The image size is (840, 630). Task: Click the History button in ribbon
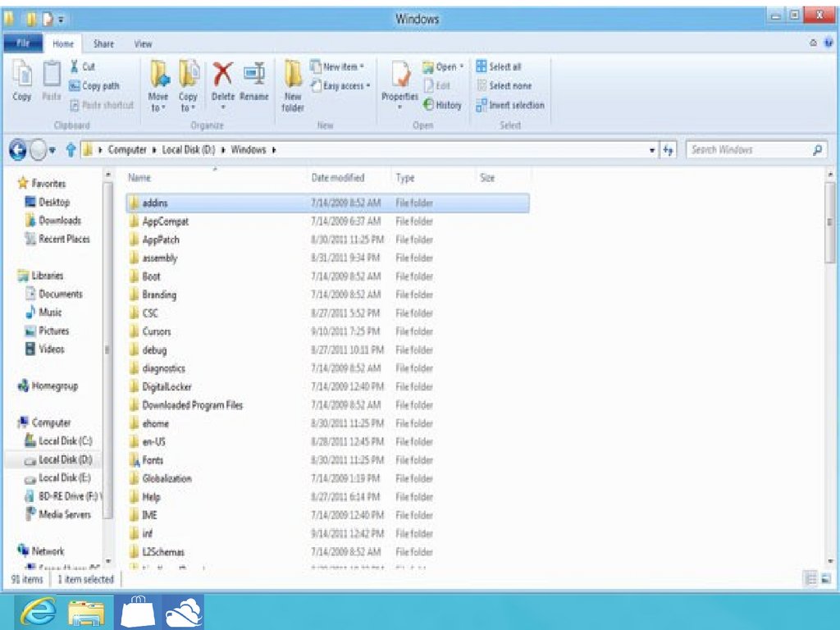coord(443,105)
